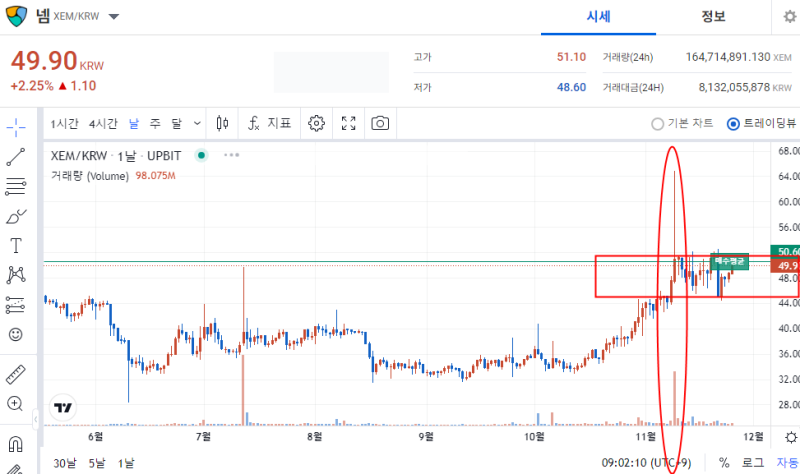The width and height of the screenshot is (800, 474).
Task: Select the brush drawing tool
Action: coord(16,216)
